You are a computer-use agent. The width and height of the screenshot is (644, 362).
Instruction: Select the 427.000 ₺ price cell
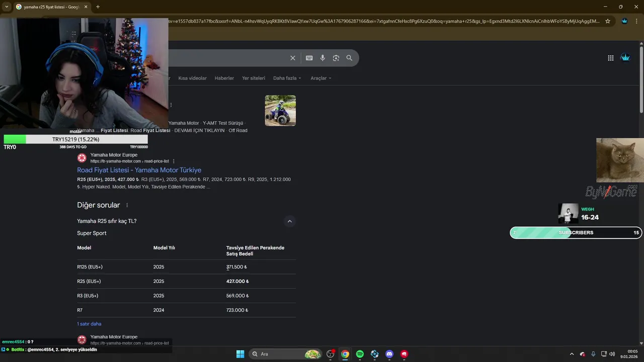coord(237,282)
